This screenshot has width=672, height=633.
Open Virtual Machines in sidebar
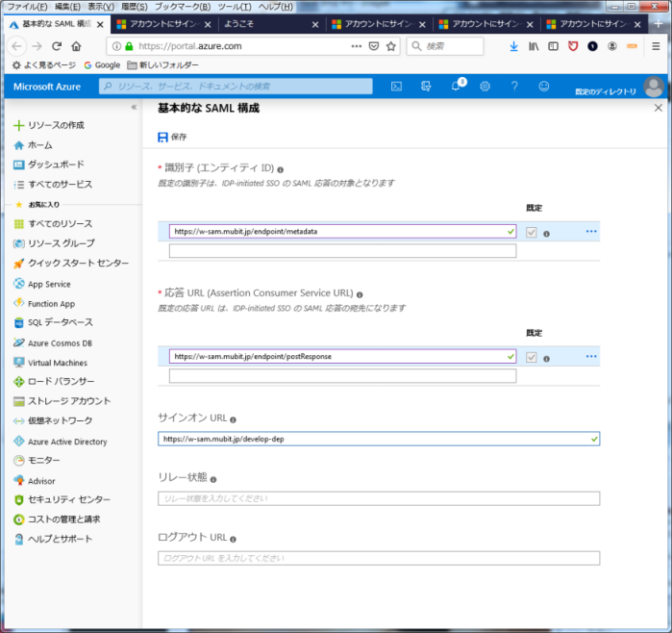coord(50,363)
